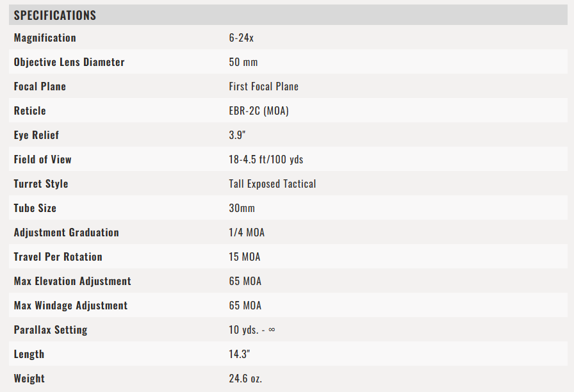574x392 pixels.
Task: Click Max Elevation Adjustment label
Action: click(x=72, y=281)
